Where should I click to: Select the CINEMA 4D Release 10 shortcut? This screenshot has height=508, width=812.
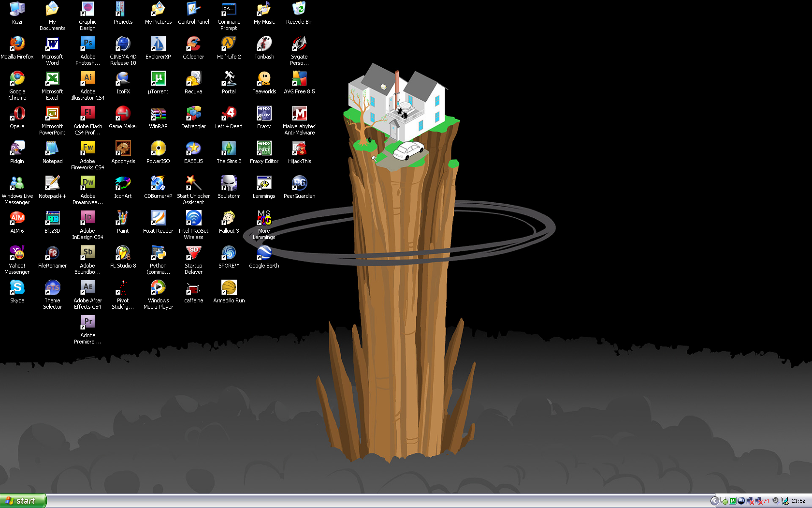123,45
